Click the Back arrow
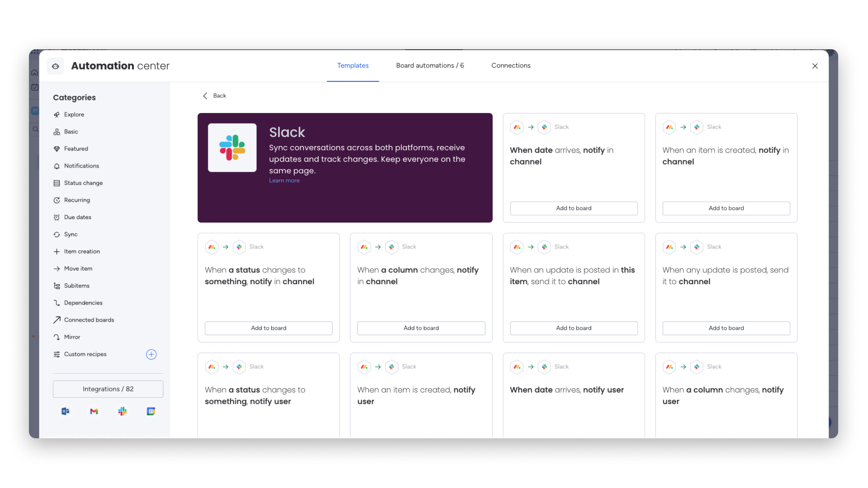868x488 pixels. coord(205,96)
